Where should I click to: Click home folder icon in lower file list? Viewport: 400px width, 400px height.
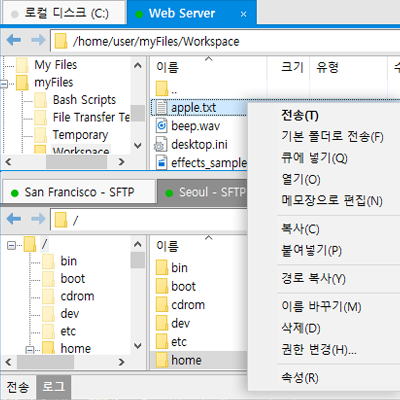pyautogui.click(x=162, y=360)
